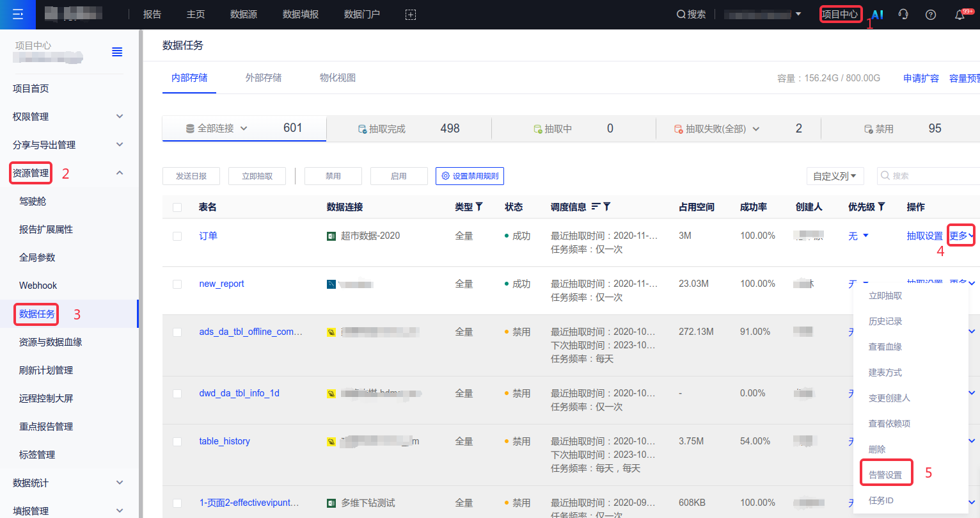Viewport: 980px width, 518px height.
Task: Select the new_report row checkbox
Action: [177, 284]
